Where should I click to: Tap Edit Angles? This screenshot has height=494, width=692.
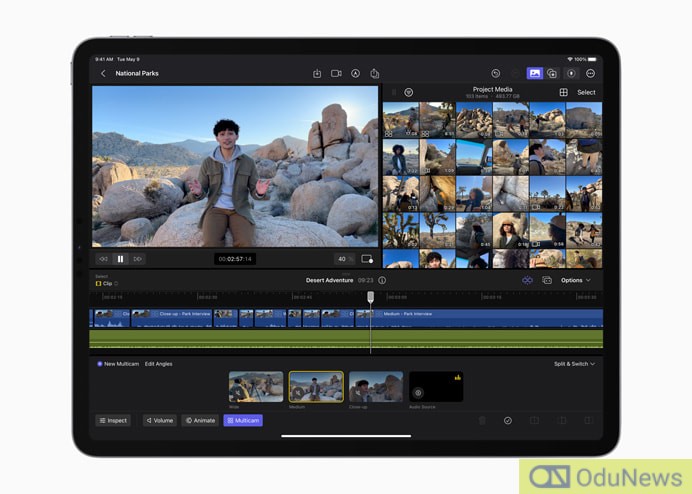click(x=158, y=364)
